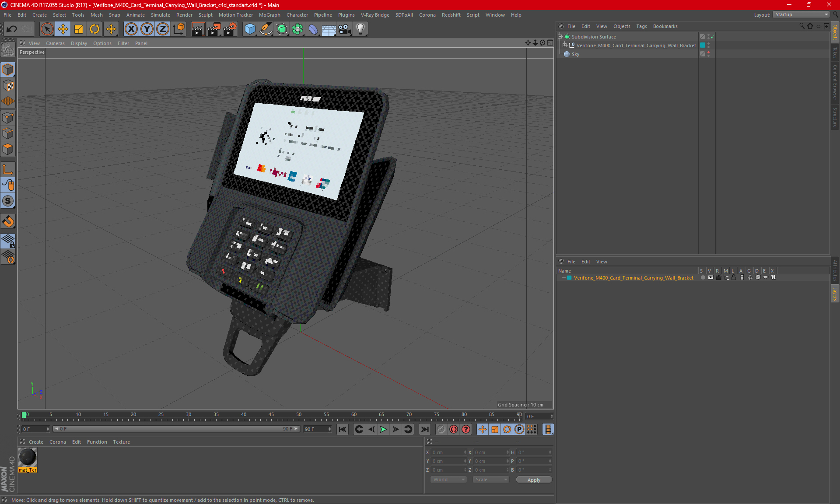The width and height of the screenshot is (840, 504).
Task: Open viewport Display menu
Action: coord(79,43)
